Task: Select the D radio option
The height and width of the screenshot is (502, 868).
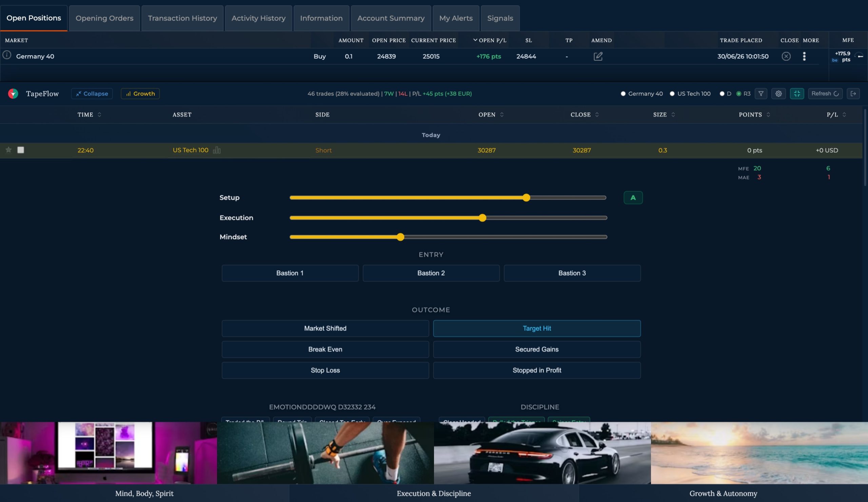Action: click(722, 94)
